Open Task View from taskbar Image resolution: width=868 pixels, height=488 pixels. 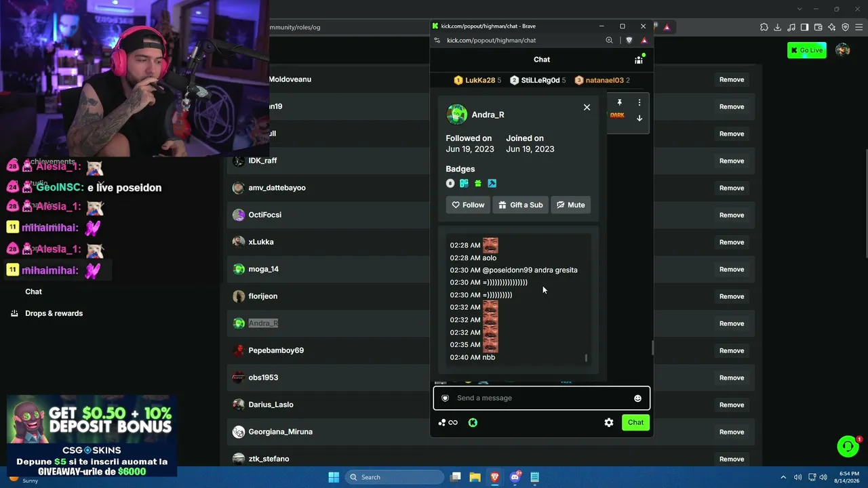pos(456,477)
